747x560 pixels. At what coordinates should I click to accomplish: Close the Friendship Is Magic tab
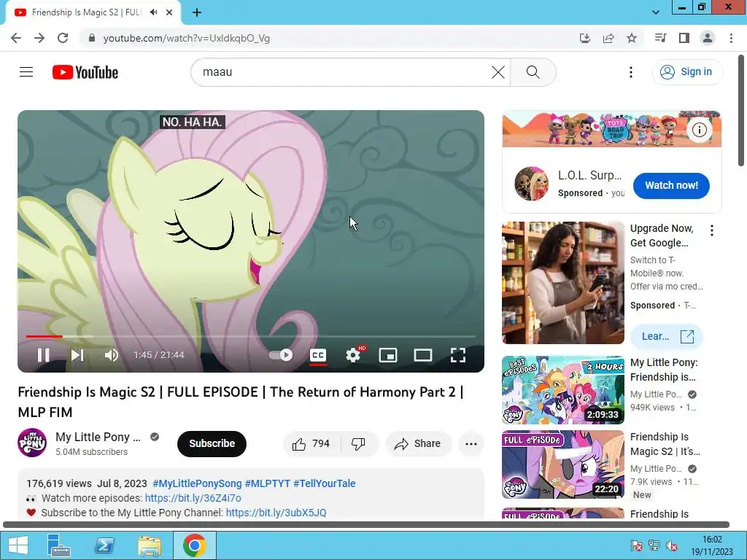pos(169,12)
